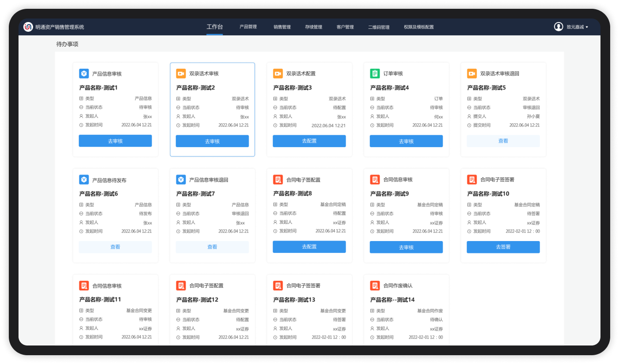This screenshot has height=364, width=619.
Task: Click the blue cube icon on 产品信息待发布 card
Action: click(84, 180)
